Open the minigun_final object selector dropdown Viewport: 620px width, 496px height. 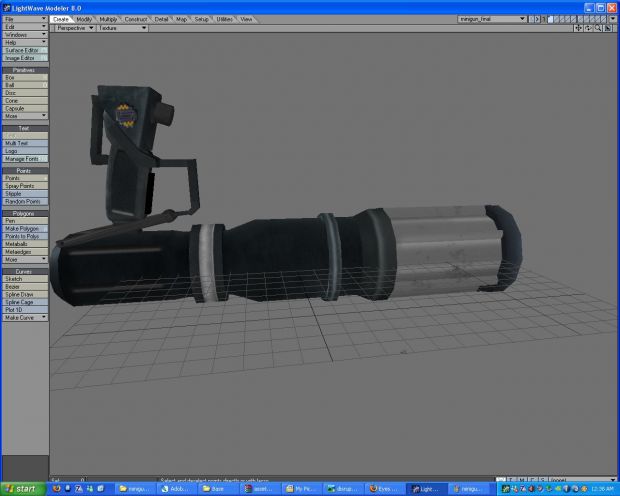coord(492,19)
